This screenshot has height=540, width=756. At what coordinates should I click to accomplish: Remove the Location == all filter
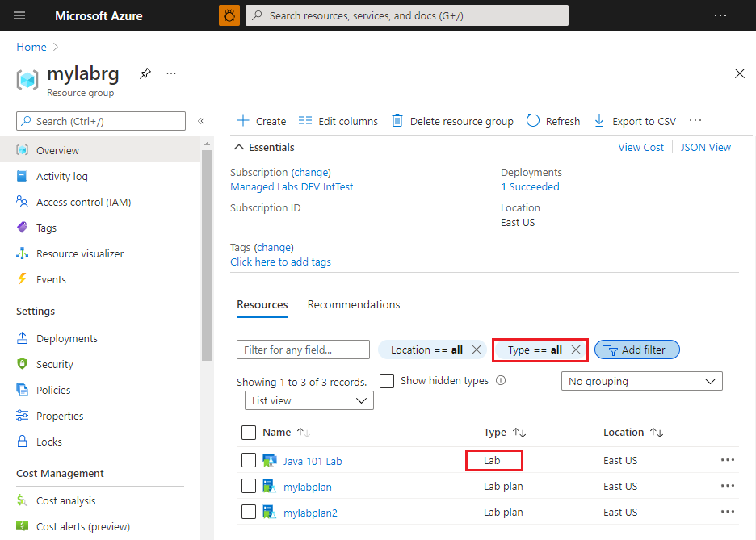(x=477, y=350)
